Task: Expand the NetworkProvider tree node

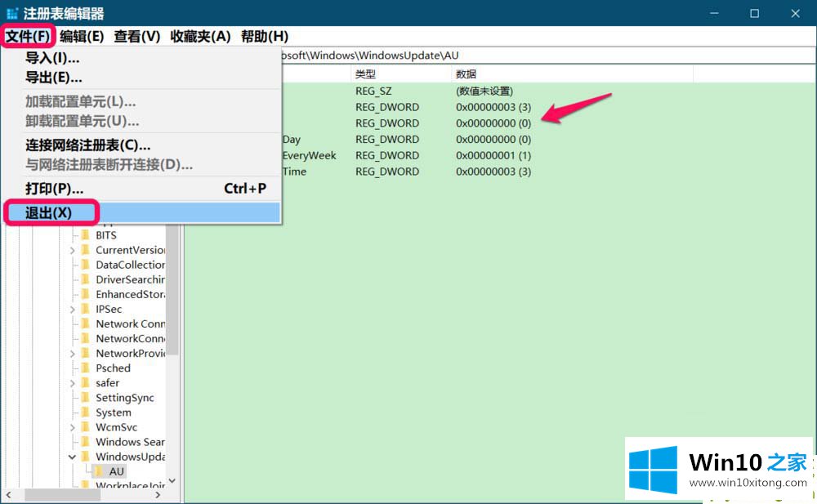Action: pos(73,354)
